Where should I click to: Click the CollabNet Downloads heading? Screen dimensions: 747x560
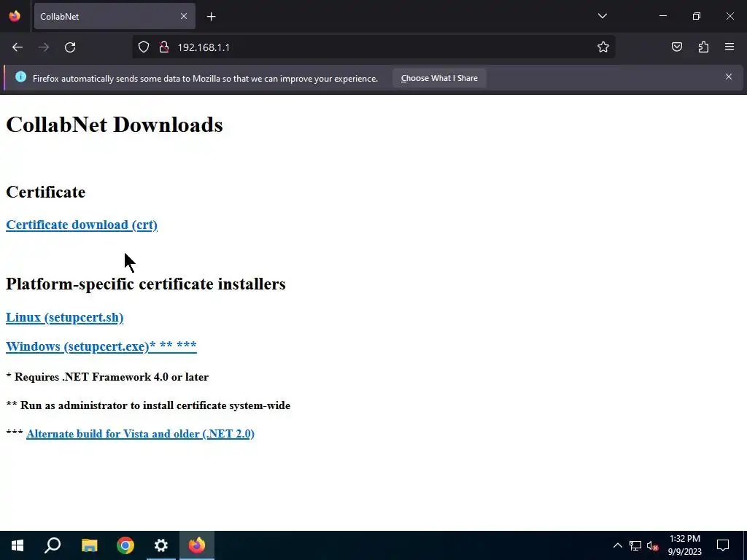(115, 125)
